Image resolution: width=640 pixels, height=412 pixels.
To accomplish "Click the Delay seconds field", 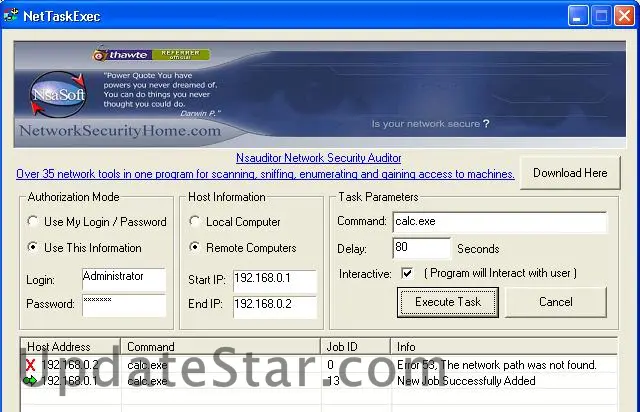I will (422, 248).
